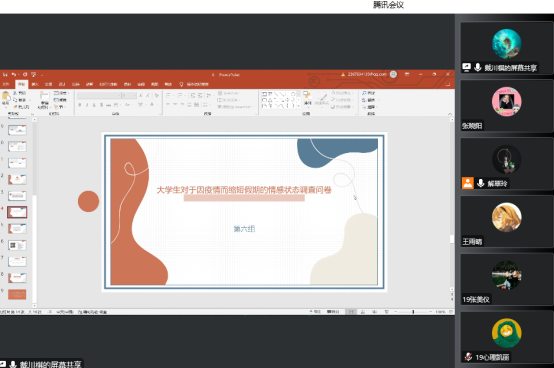Toggle Normal view button in status bar

coord(351,312)
